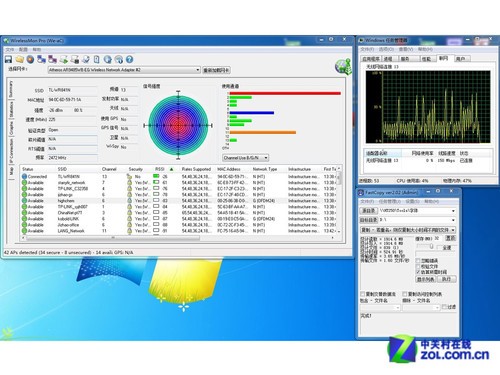500x375 pixels.
Task: Uncheck the 估算所需时间 checkbox in FastCopy
Action: click(x=418, y=272)
